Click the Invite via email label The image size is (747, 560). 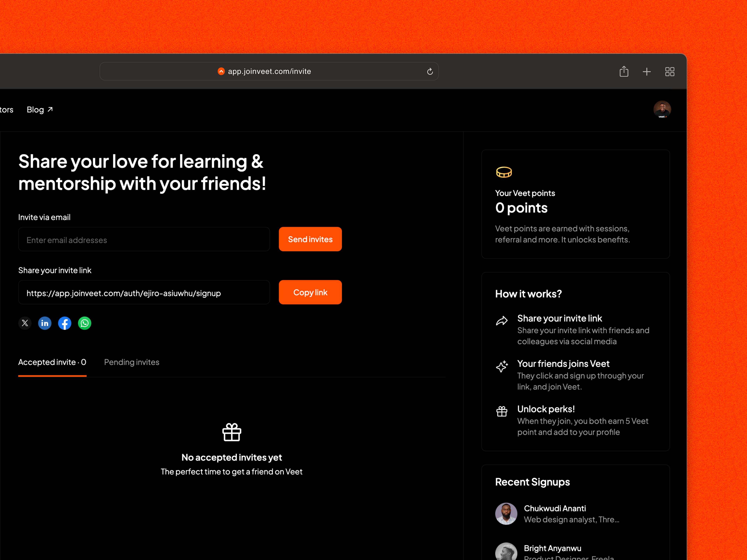(x=44, y=217)
